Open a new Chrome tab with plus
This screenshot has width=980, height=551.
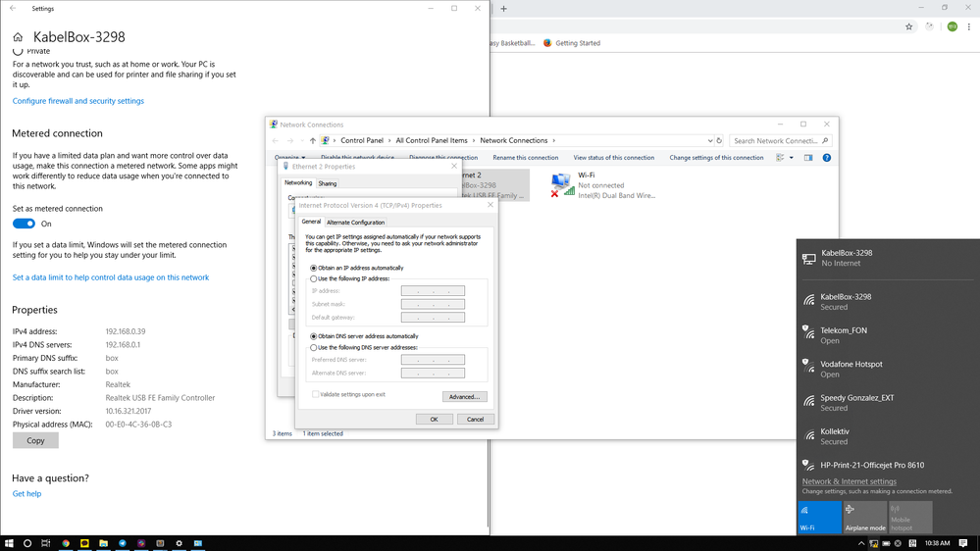pyautogui.click(x=504, y=9)
